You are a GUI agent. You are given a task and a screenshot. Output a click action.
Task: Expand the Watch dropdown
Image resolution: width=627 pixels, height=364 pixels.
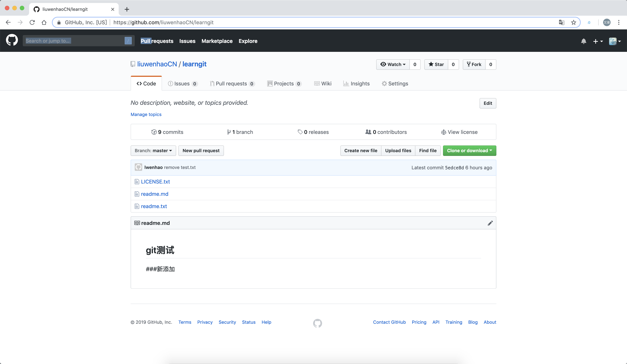coord(393,64)
